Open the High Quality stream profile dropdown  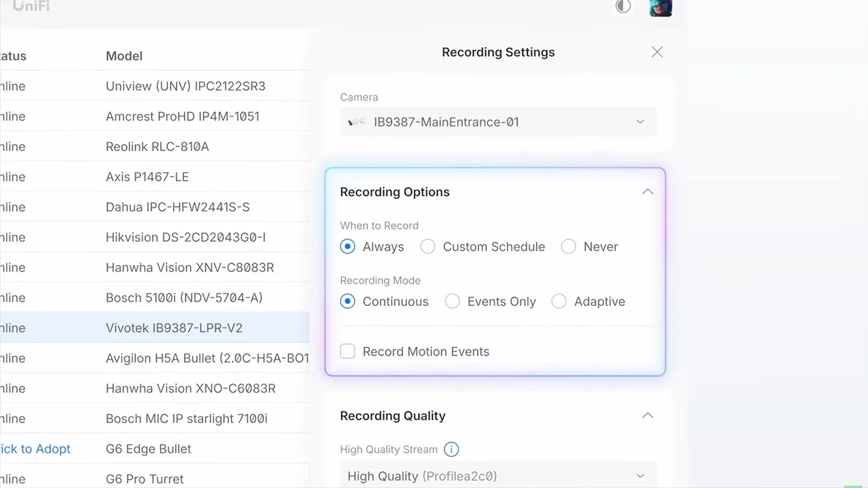tap(498, 476)
